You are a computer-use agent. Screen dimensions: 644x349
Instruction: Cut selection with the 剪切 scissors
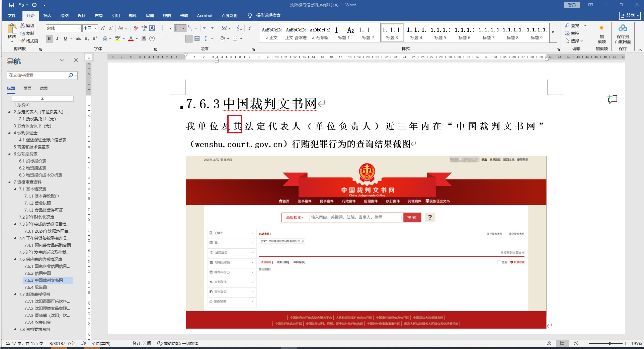[x=27, y=25]
